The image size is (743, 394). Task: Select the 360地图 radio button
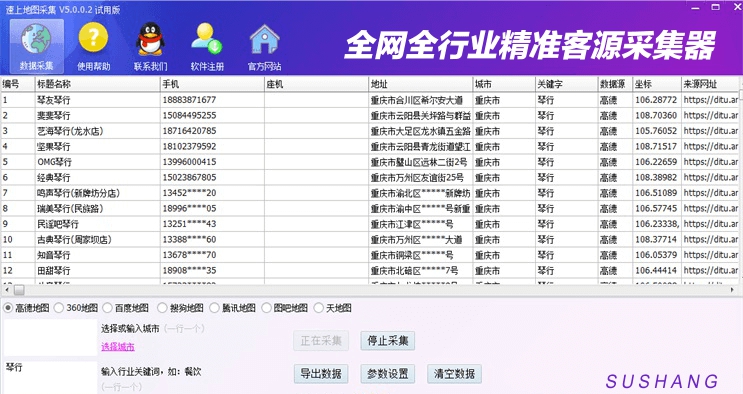point(59,308)
